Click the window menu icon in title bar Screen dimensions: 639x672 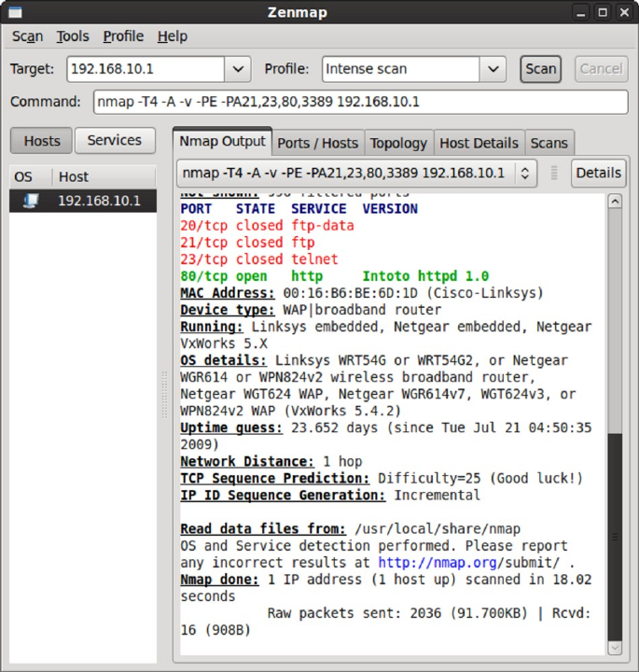[15, 12]
